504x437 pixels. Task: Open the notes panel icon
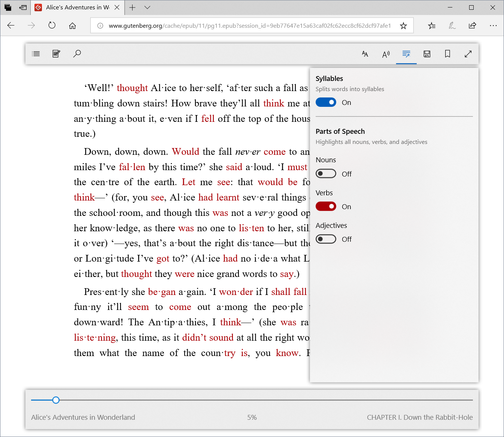pos(56,54)
